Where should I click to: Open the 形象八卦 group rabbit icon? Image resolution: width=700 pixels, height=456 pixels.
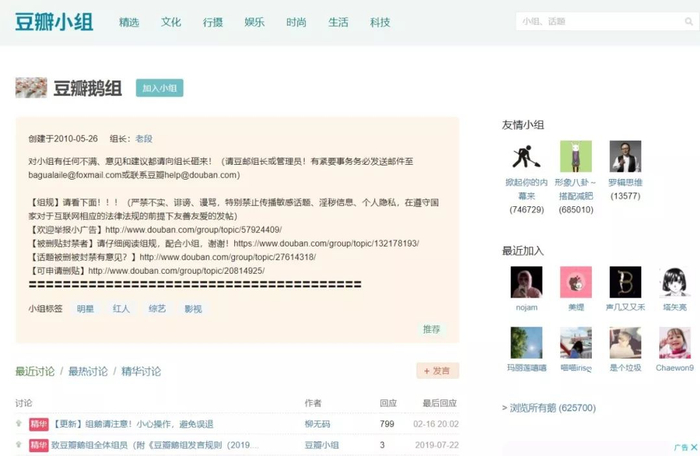[576, 156]
